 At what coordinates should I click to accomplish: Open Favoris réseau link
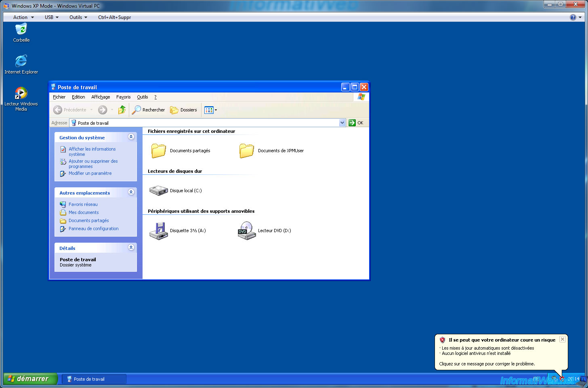click(83, 204)
